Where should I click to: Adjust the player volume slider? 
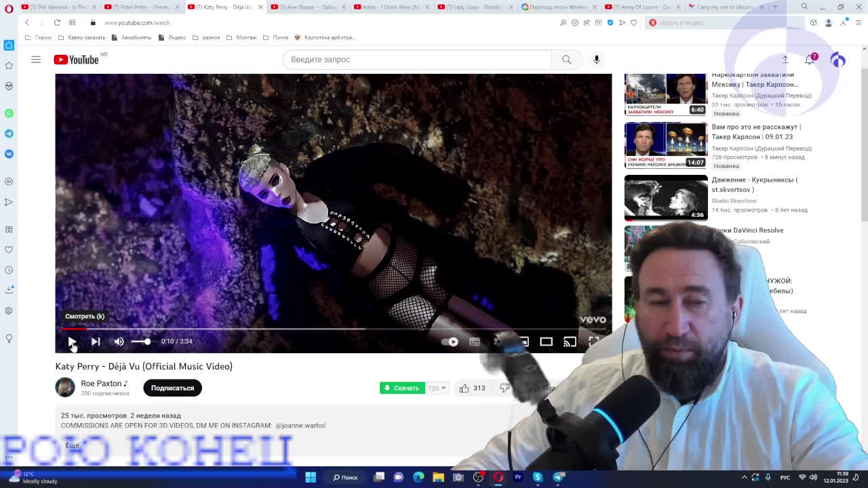click(142, 342)
